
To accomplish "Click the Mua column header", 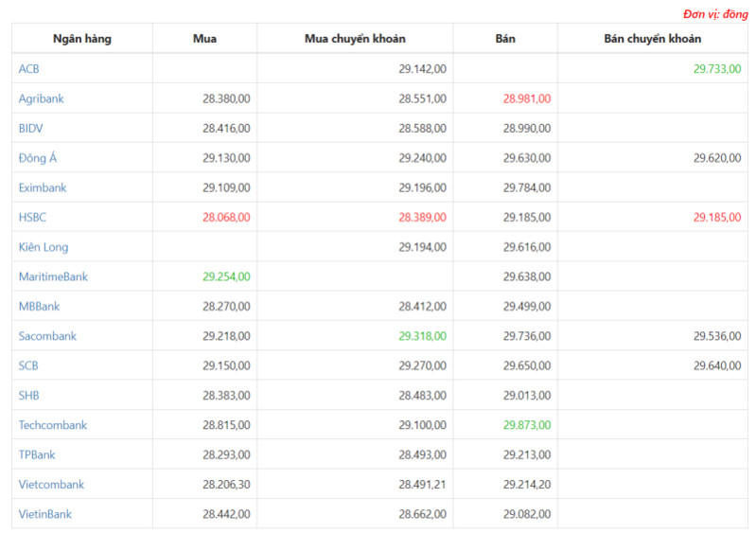I will tap(205, 39).
